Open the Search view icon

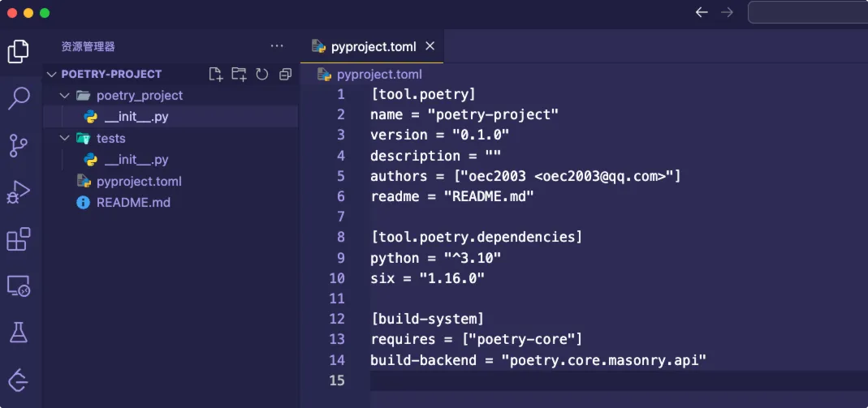pyautogui.click(x=19, y=99)
